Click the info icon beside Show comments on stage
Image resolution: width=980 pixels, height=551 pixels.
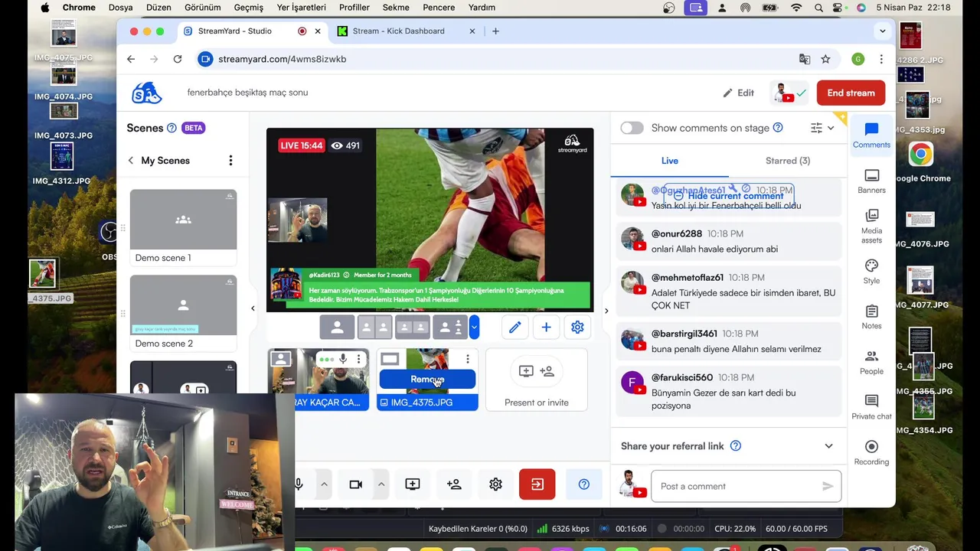tap(778, 128)
